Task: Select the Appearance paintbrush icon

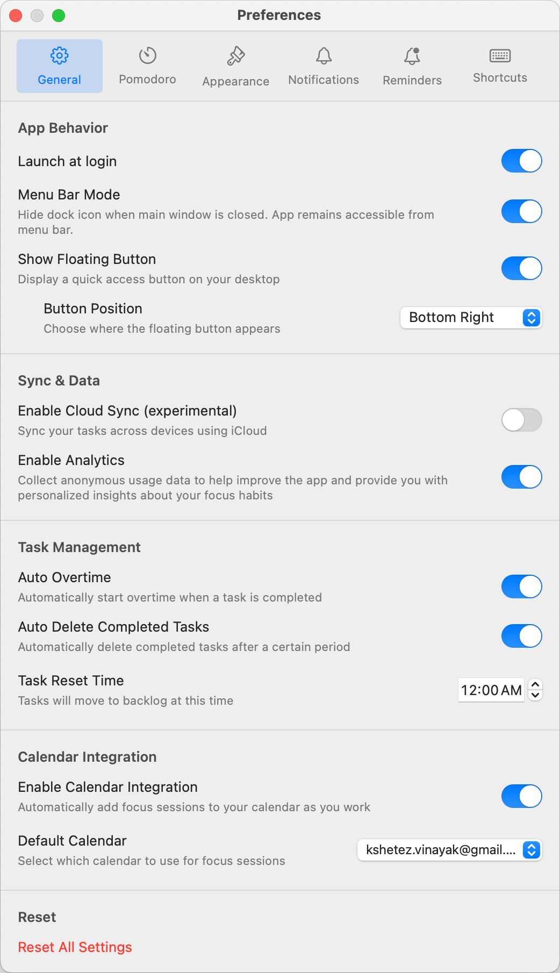Action: pyautogui.click(x=235, y=56)
